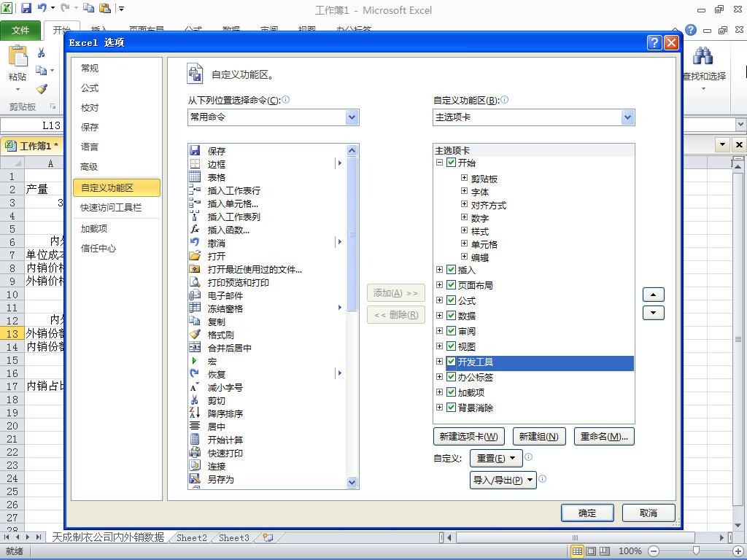747x560 pixels.
Task: Confirm with the 确定 button
Action: pos(587,513)
